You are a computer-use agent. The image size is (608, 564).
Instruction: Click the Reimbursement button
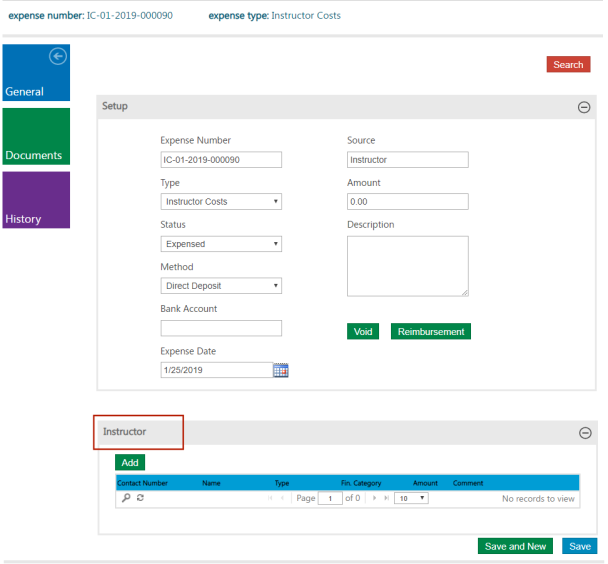click(x=430, y=332)
